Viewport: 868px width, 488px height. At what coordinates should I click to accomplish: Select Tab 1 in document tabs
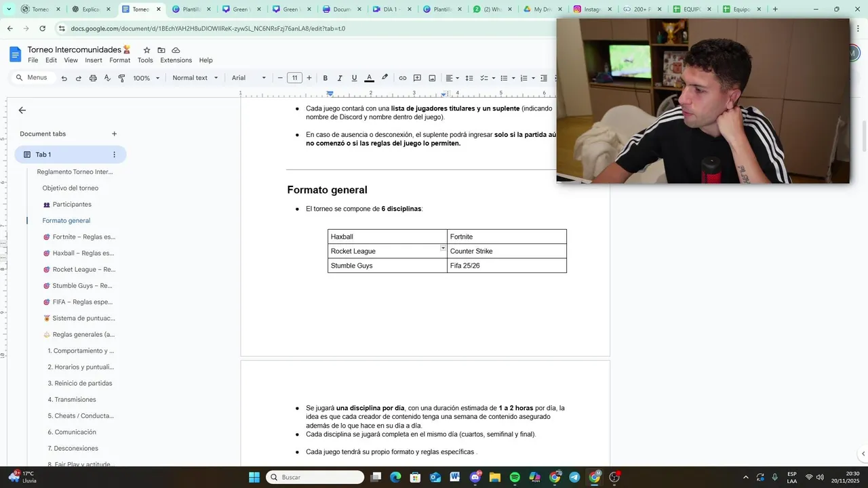[x=71, y=155]
